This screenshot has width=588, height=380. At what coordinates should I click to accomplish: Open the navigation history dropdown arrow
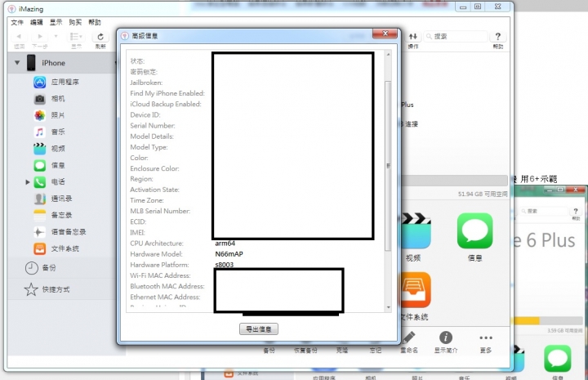tap(56, 37)
